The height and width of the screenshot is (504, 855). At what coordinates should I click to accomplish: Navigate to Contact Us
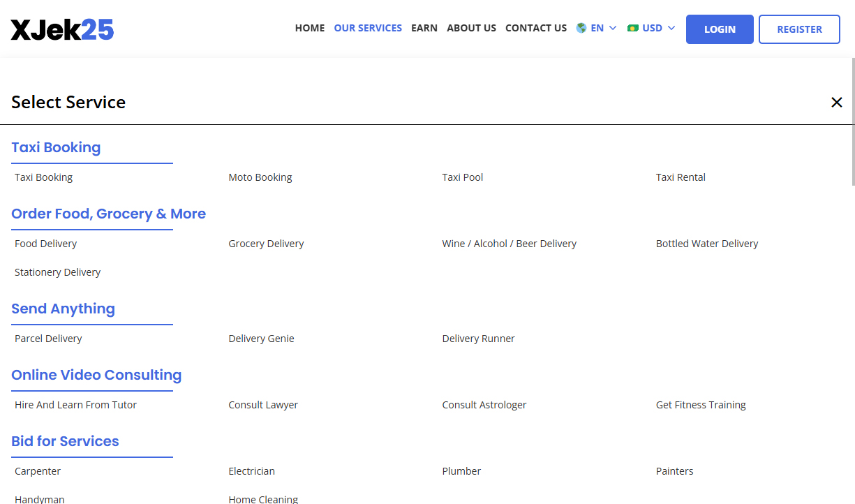pos(535,29)
